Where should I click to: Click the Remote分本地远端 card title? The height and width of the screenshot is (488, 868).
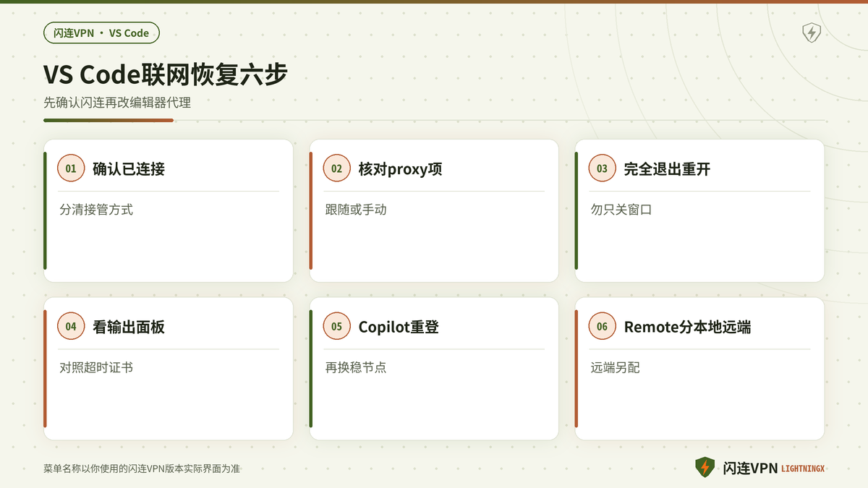pyautogui.click(x=687, y=328)
